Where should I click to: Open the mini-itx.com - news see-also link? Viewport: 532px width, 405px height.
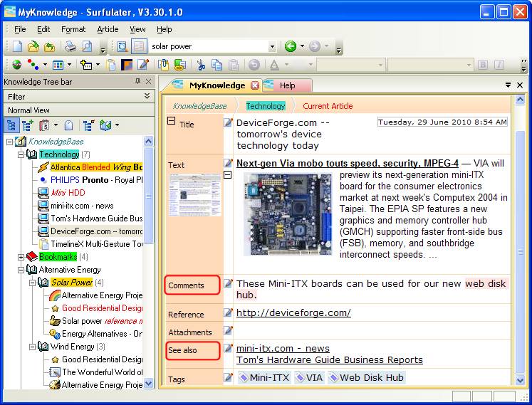click(x=283, y=348)
